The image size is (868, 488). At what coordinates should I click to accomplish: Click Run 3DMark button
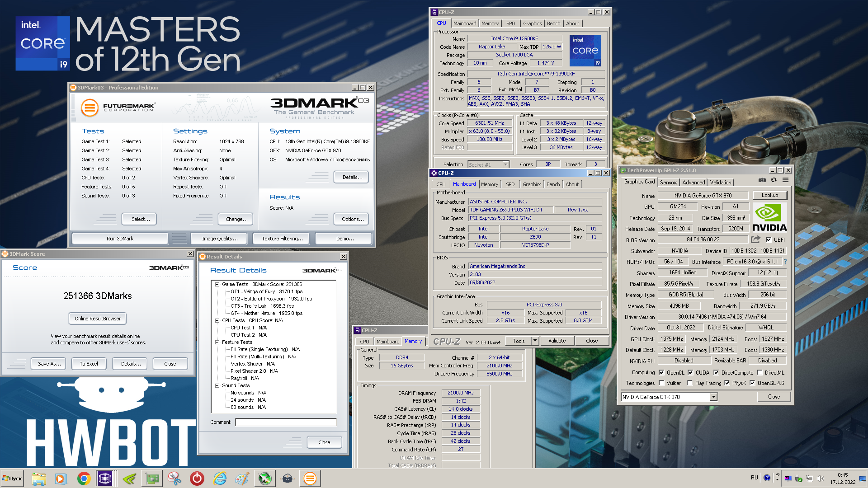(120, 239)
